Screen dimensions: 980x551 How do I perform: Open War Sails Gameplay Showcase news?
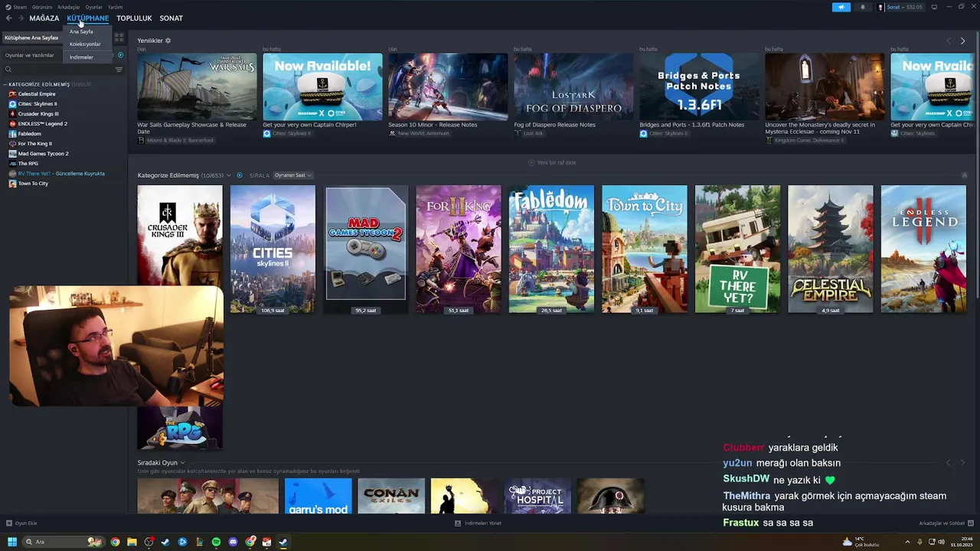[197, 86]
